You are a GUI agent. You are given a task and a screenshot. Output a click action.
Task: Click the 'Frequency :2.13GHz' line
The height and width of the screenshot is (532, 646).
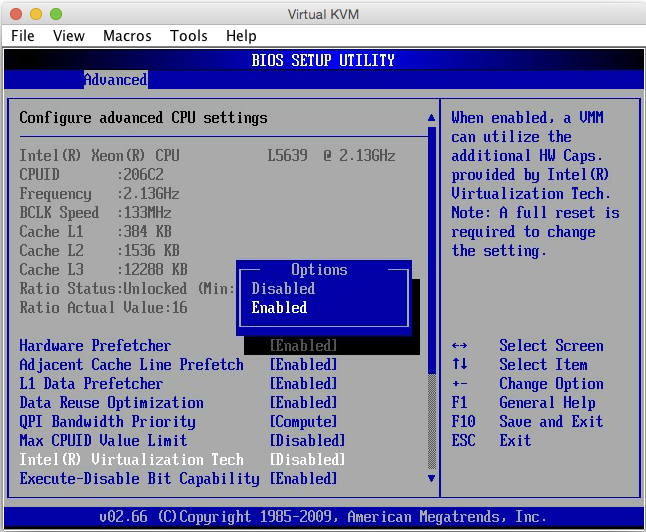[99, 194]
